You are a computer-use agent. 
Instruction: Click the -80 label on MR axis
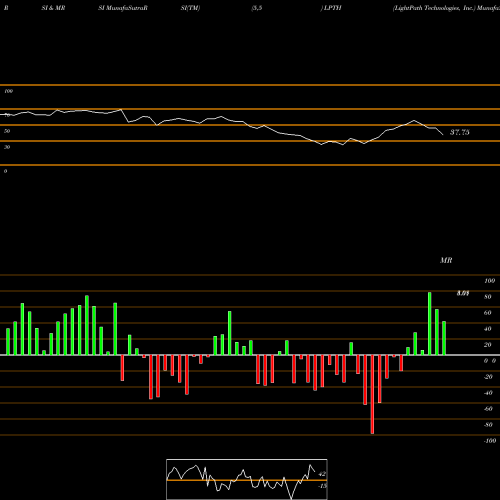pyautogui.click(x=488, y=425)
